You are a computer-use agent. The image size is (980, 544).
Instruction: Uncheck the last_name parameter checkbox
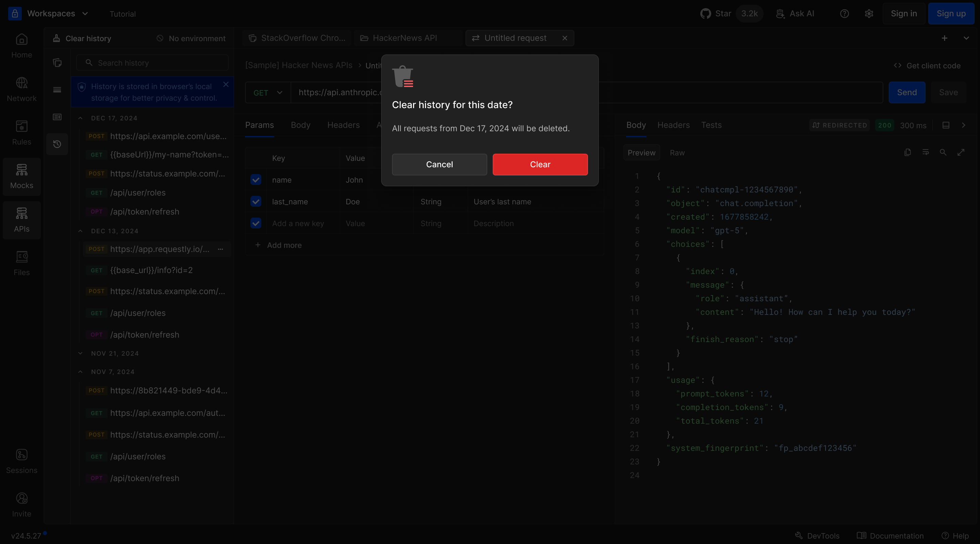pyautogui.click(x=256, y=202)
